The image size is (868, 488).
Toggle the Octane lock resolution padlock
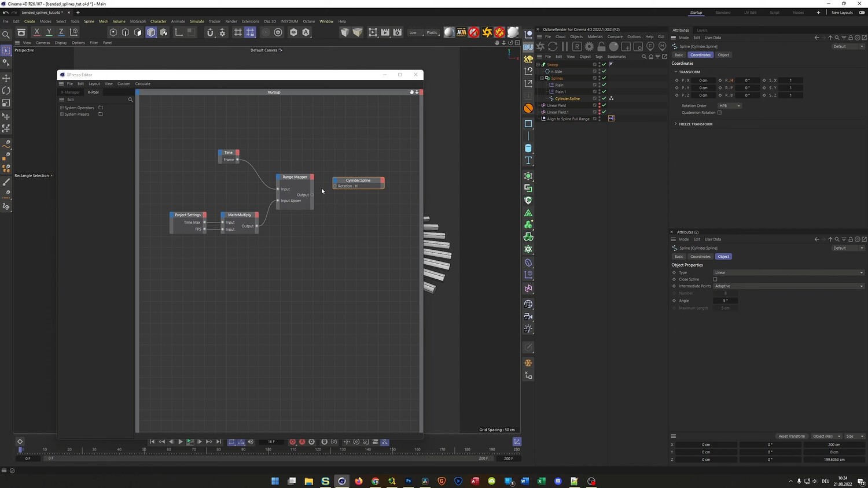(601, 46)
